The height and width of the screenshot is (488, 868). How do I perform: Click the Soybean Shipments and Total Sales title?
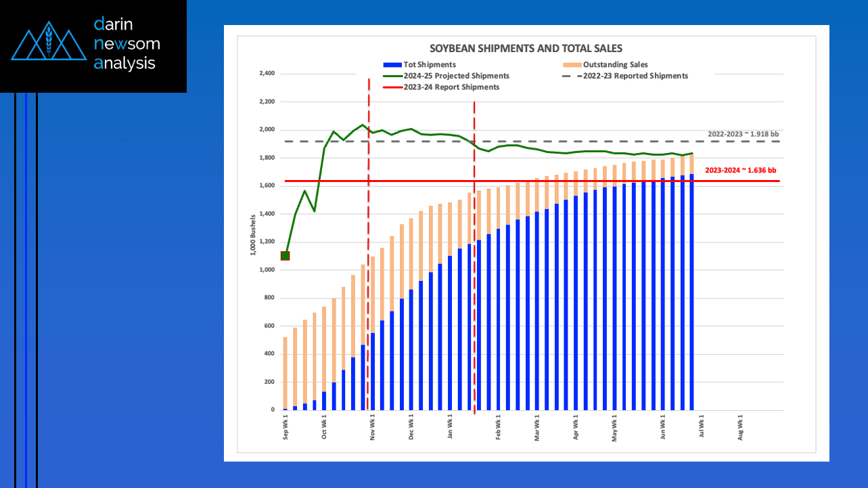[x=526, y=49]
